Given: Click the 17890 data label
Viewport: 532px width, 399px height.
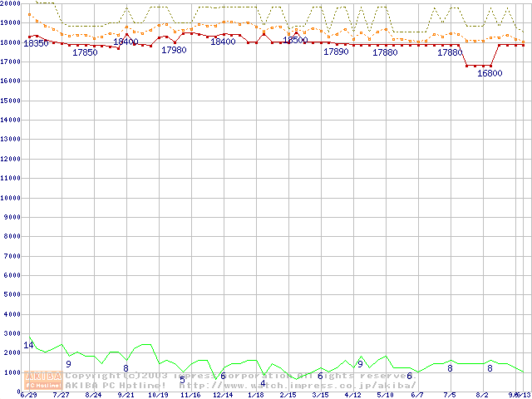Looking at the screenshot, I should [336, 52].
